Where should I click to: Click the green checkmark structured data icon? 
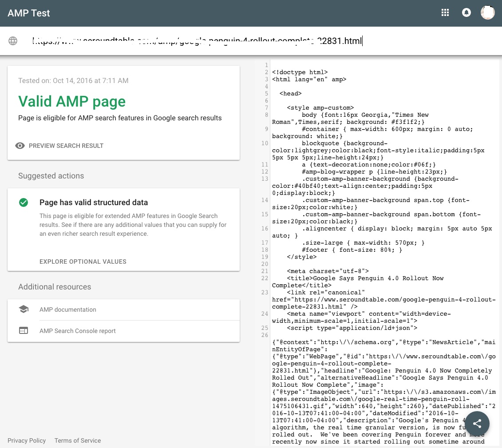24,202
